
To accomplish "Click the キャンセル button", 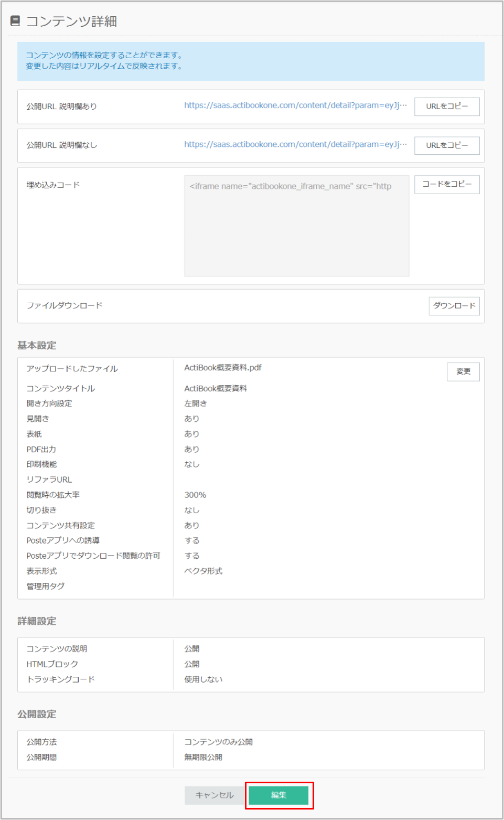I will point(214,795).
